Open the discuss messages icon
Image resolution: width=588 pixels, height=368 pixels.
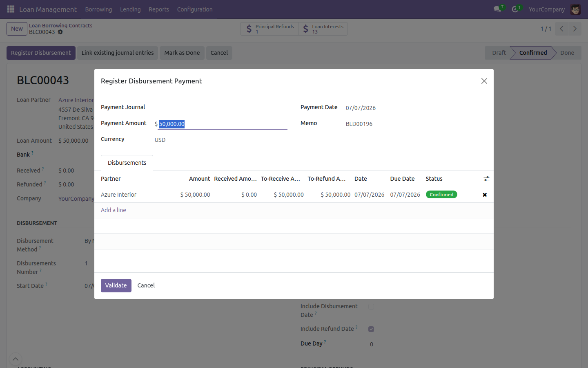497,9
